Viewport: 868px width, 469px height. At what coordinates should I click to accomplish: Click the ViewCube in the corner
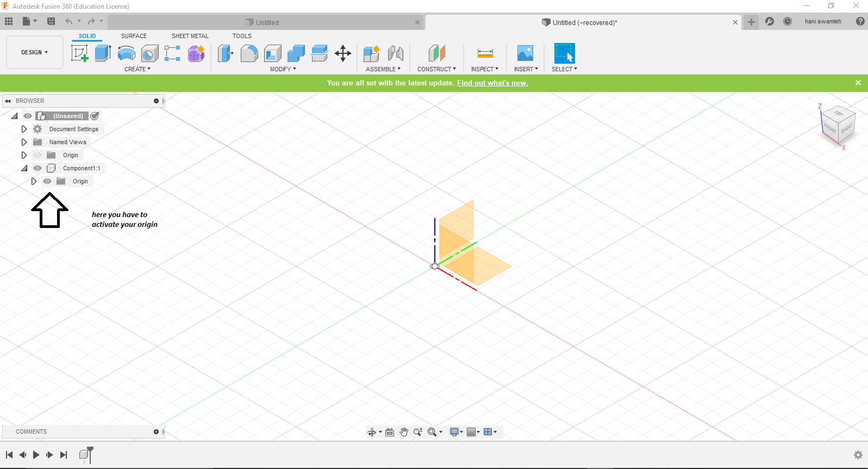tap(838, 125)
